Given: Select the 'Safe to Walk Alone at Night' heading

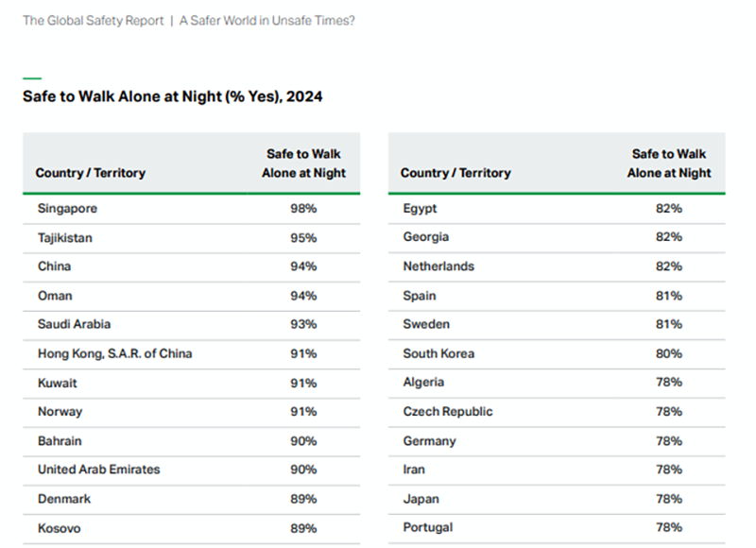Looking at the screenshot, I should (173, 96).
